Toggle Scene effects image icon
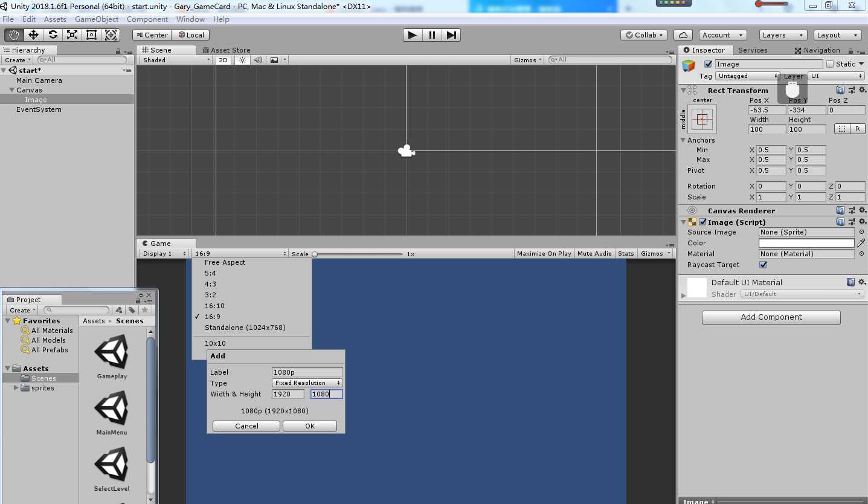 pos(274,60)
